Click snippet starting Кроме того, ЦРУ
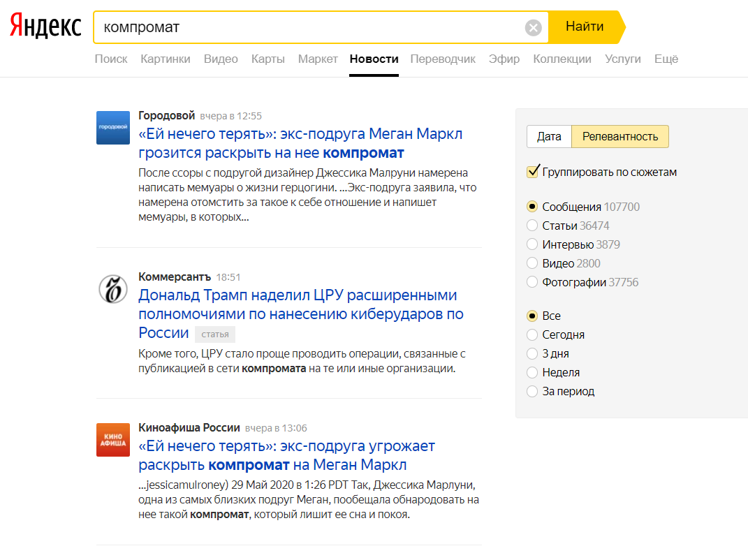 (x=302, y=361)
